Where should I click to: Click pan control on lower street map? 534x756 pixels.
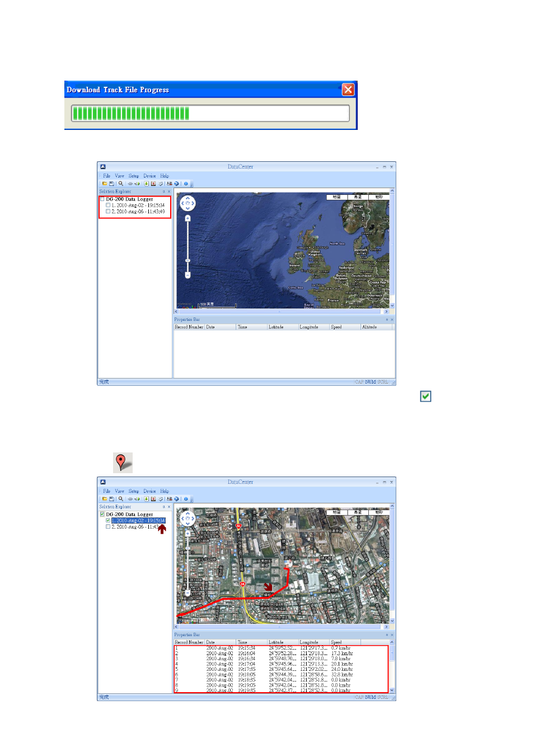[x=188, y=519]
